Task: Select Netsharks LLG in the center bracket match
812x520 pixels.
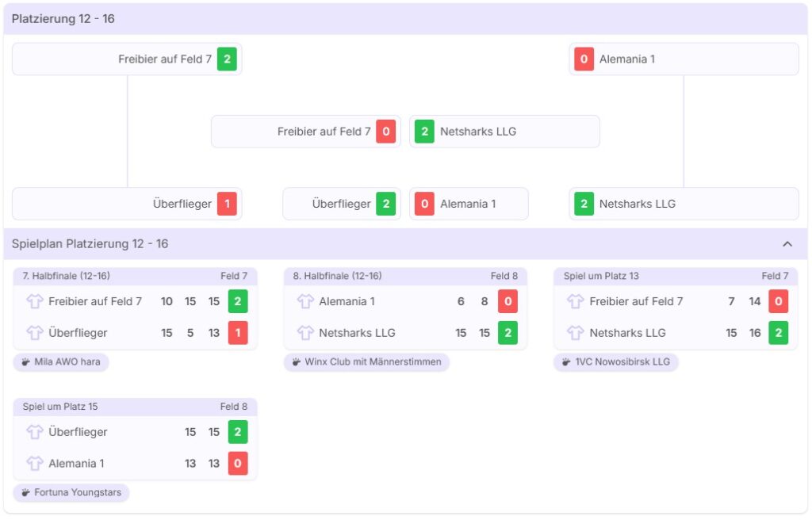Action: point(504,132)
